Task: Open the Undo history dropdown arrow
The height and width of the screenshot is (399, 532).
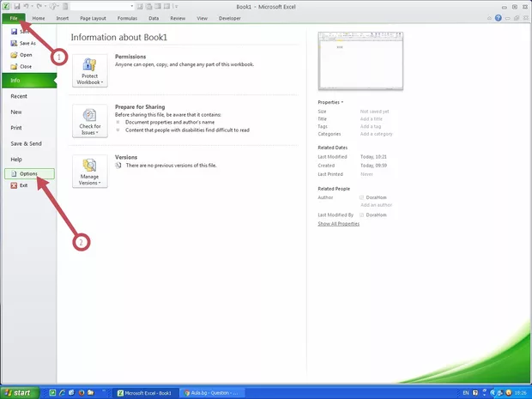Action: pyautogui.click(x=33, y=6)
